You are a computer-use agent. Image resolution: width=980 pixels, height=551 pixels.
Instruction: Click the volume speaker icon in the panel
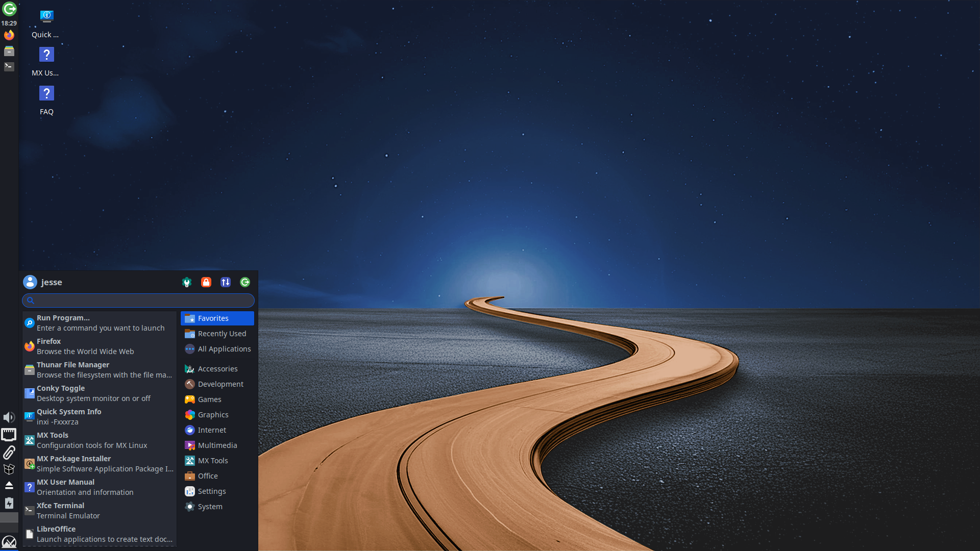point(9,417)
